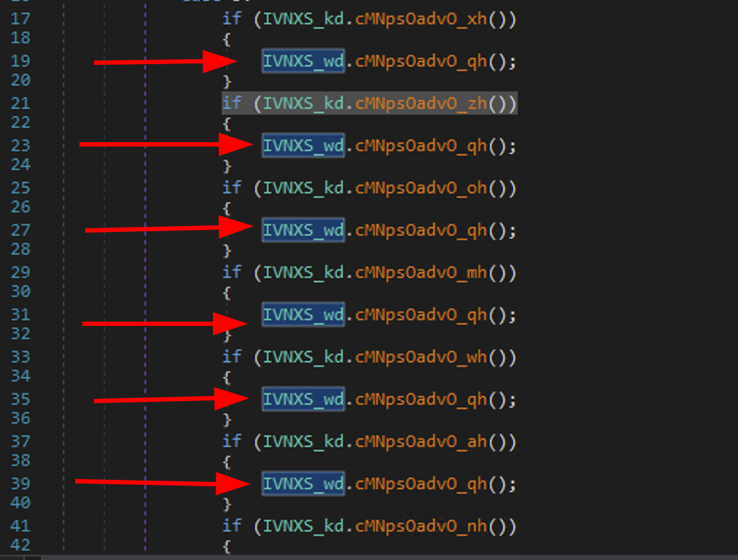This screenshot has height=560, width=738.
Task: Select the cMNpsOadvO_ah method name
Action: pos(421,442)
